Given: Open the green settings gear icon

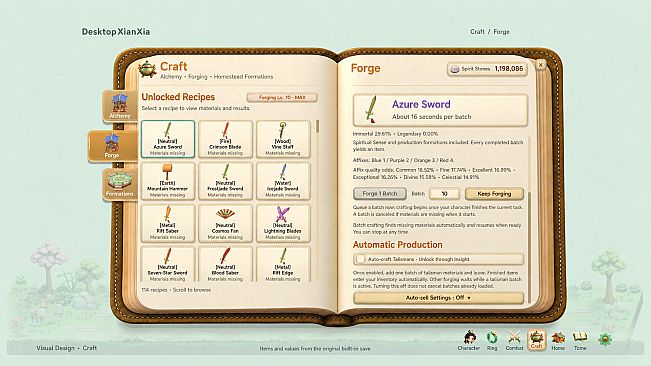Looking at the screenshot, I should pos(605,339).
